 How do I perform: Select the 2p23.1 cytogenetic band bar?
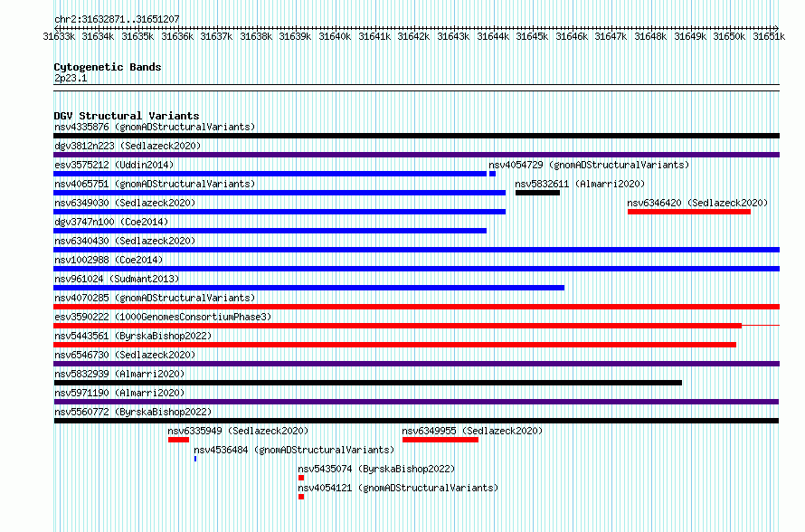[x=416, y=88]
